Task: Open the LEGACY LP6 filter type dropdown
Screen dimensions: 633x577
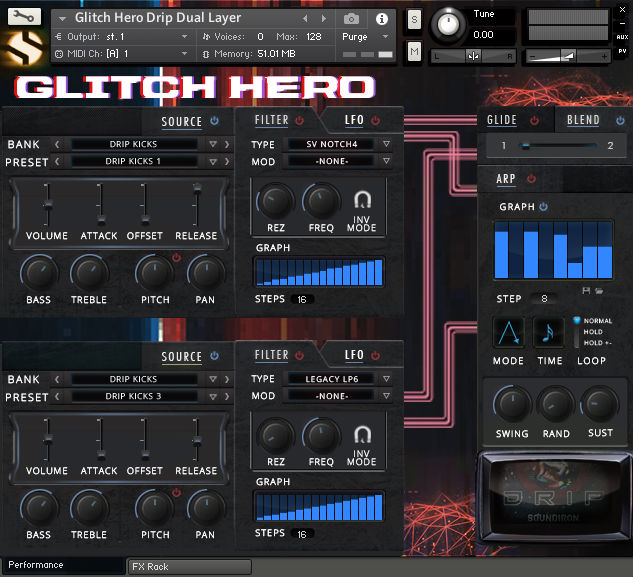Action: click(x=386, y=379)
